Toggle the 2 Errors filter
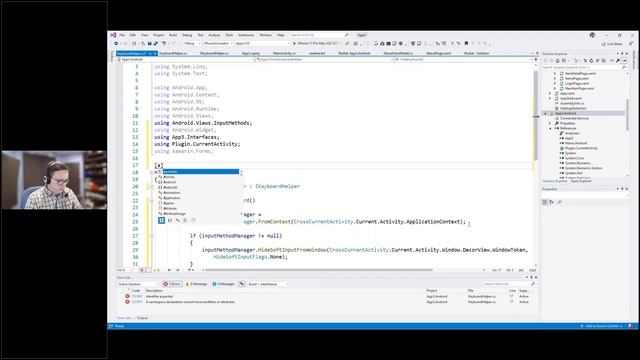This screenshot has width=640, height=360. [172, 284]
